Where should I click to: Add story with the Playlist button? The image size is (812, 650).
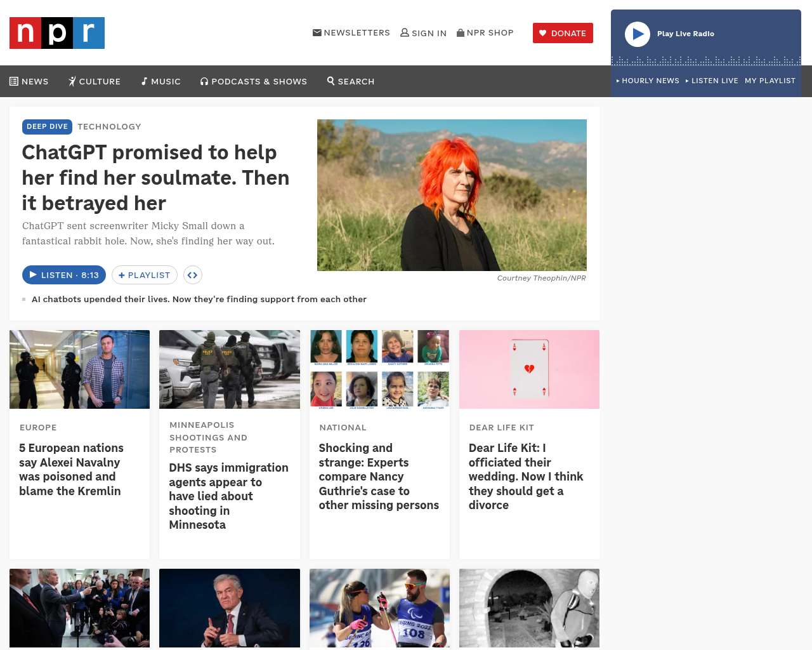click(x=145, y=275)
